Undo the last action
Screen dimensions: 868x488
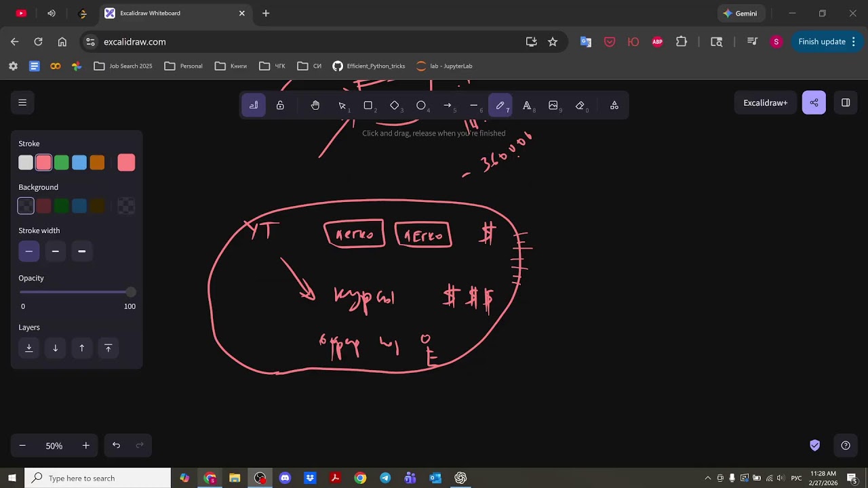point(116,445)
